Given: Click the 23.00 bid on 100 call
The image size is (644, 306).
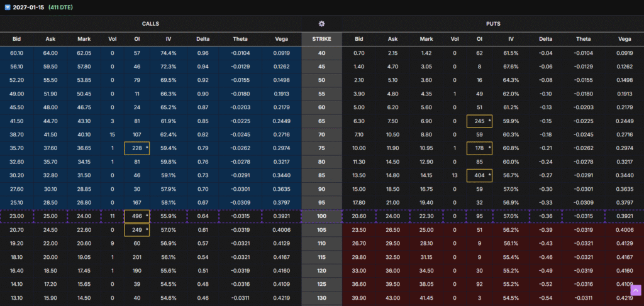Looking at the screenshot, I should (16, 216).
